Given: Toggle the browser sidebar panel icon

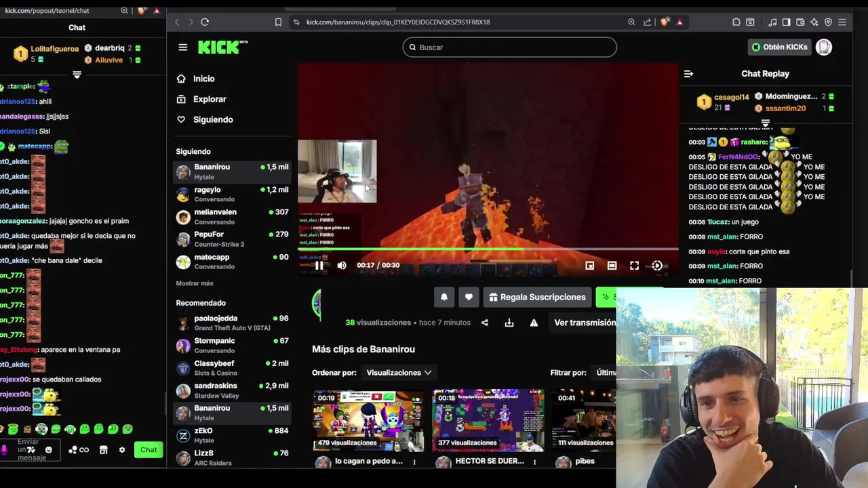Looking at the screenshot, I should click(x=787, y=22).
